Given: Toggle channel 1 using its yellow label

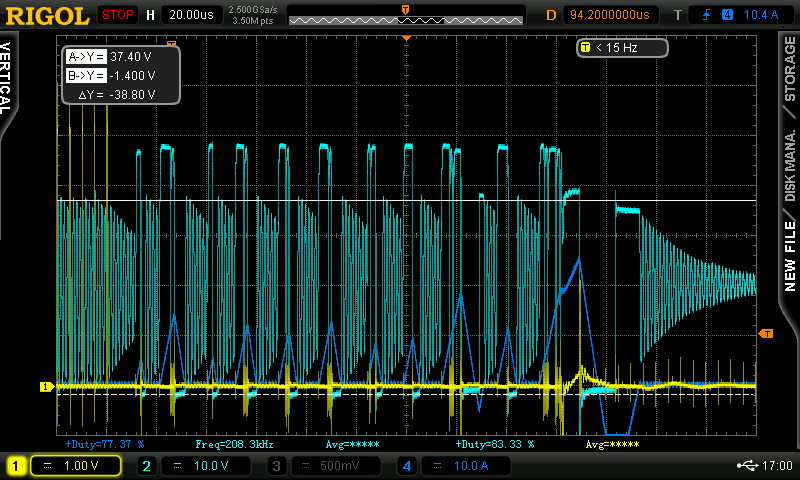Looking at the screenshot, I should [16, 465].
